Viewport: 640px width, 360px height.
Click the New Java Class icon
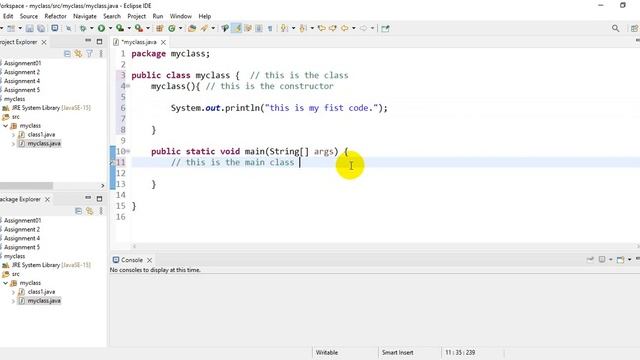pos(172,29)
